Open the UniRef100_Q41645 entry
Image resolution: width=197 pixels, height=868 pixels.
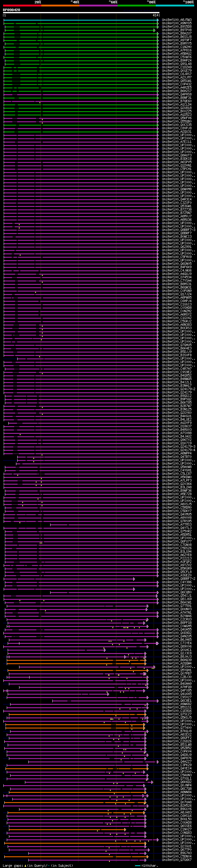pyautogui.click(x=176, y=693)
